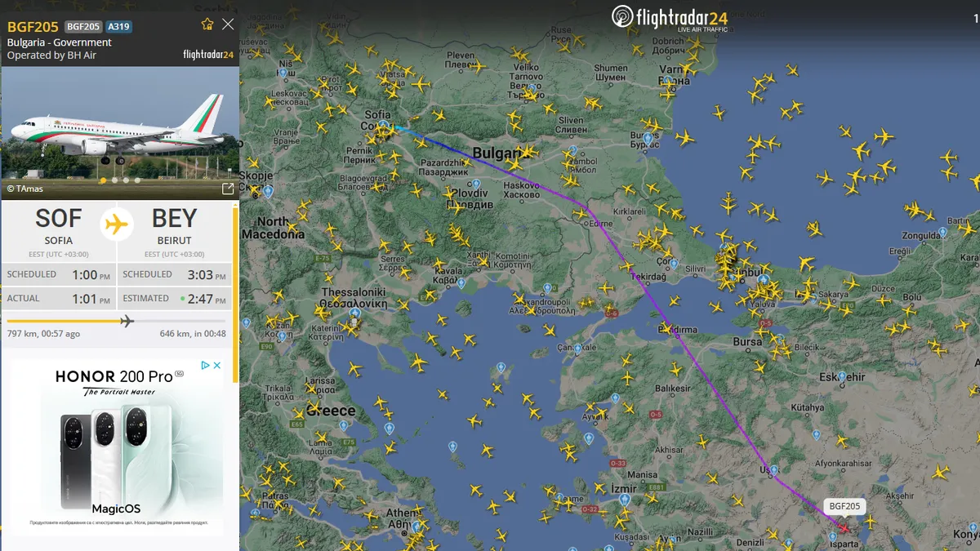
Task: Click the gray BGF205 callsign badge
Action: click(82, 26)
